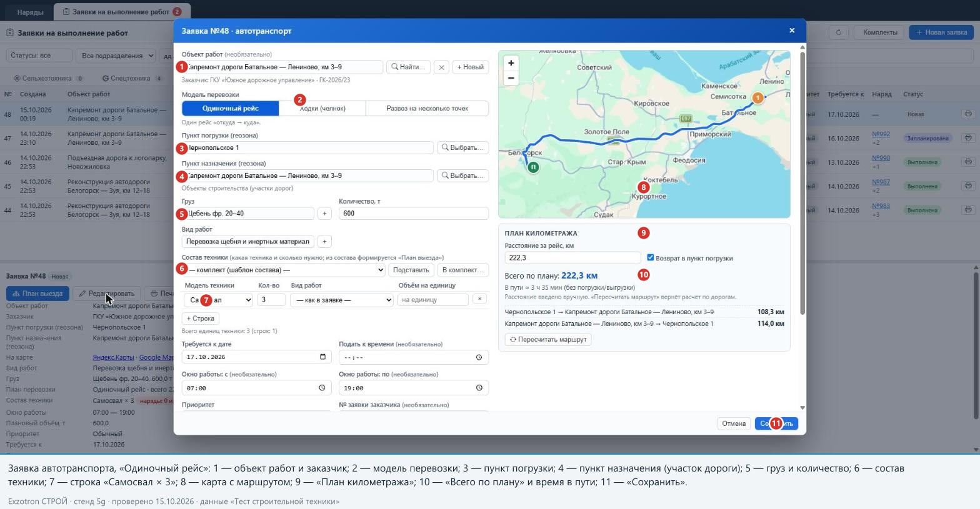Click Найти… to search work object
The height and width of the screenshot is (509, 980).
click(408, 67)
